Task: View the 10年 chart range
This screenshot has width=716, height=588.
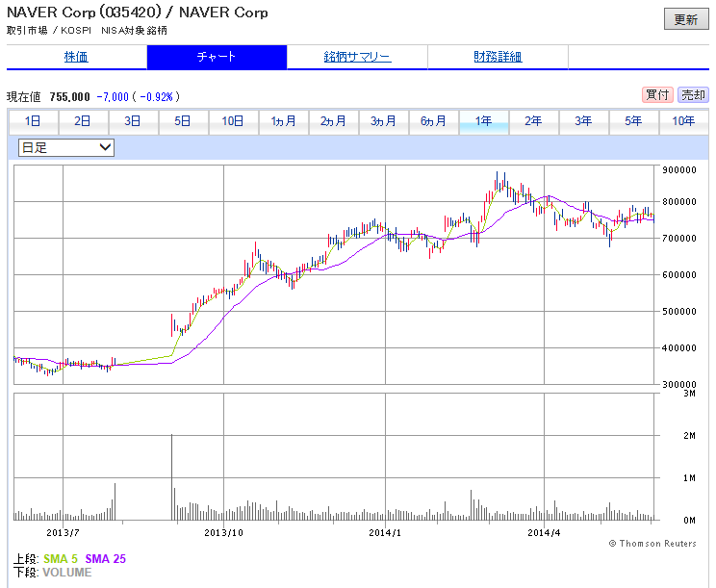Action: click(x=684, y=121)
